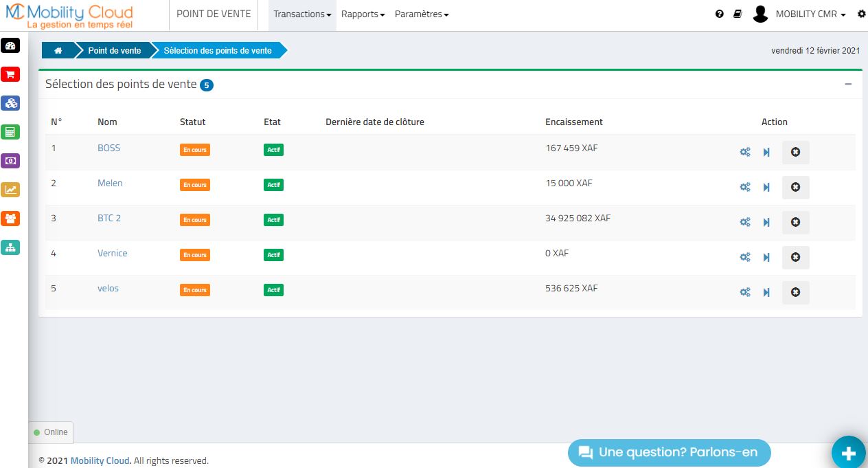Viewport: 868px width, 468px height.
Task: Expand the MOBILITY CMR user dropdown
Action: pyautogui.click(x=810, y=14)
